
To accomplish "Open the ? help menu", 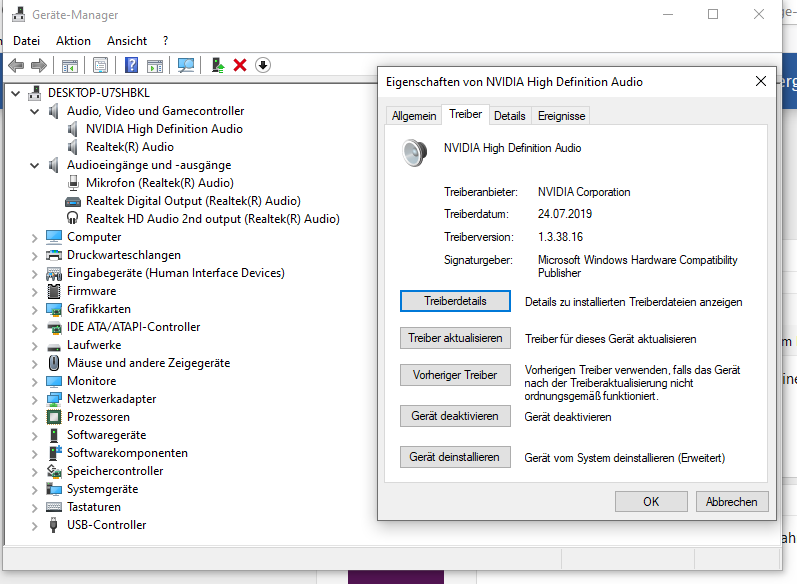I will [x=165, y=41].
